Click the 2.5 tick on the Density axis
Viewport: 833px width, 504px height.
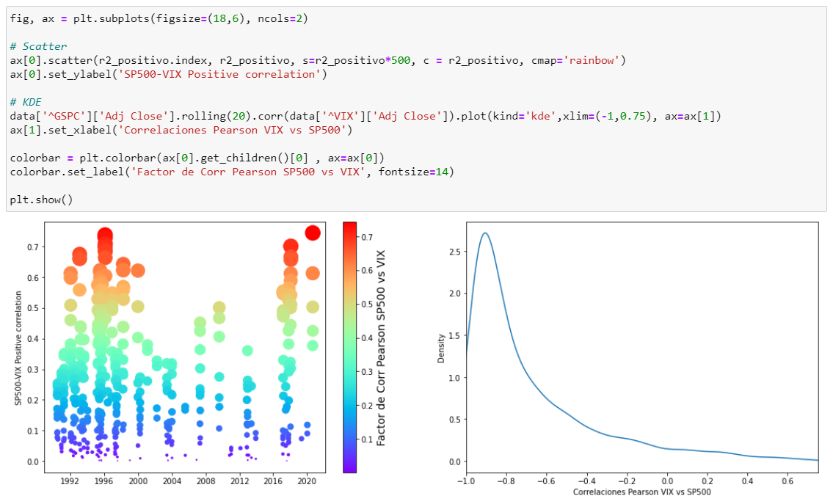click(454, 251)
